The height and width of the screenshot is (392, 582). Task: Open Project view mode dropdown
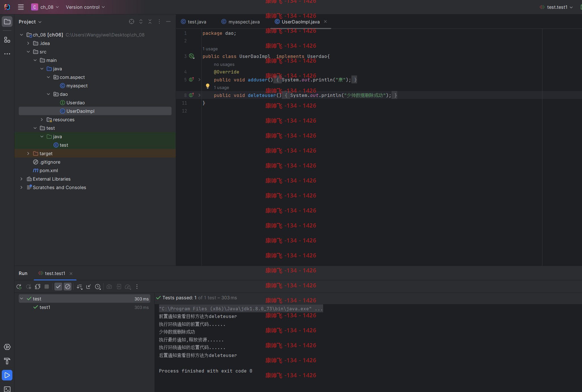pos(30,22)
